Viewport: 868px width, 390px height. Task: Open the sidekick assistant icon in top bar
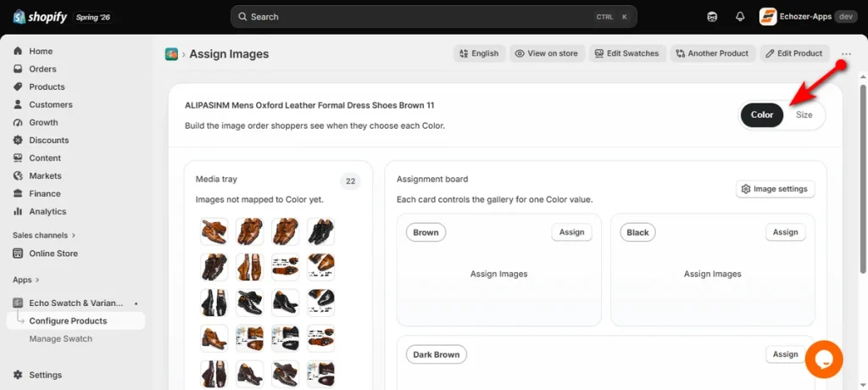pos(712,17)
